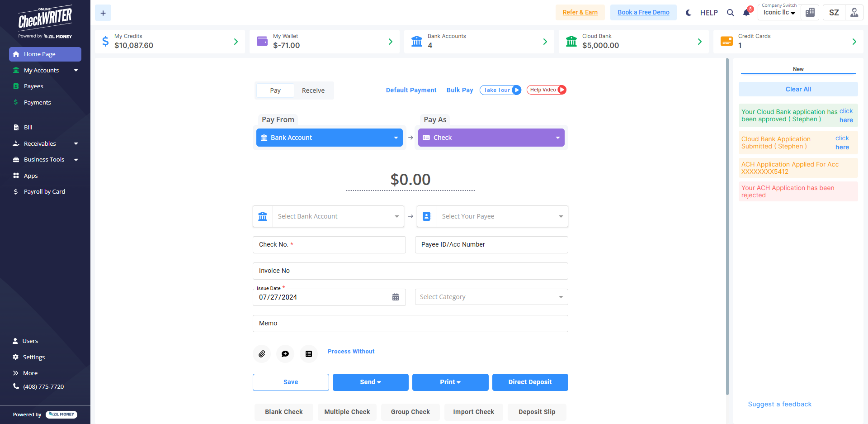Image resolution: width=868 pixels, height=424 pixels.
Task: Click the phone number (408) 775-7720
Action: [x=43, y=387]
